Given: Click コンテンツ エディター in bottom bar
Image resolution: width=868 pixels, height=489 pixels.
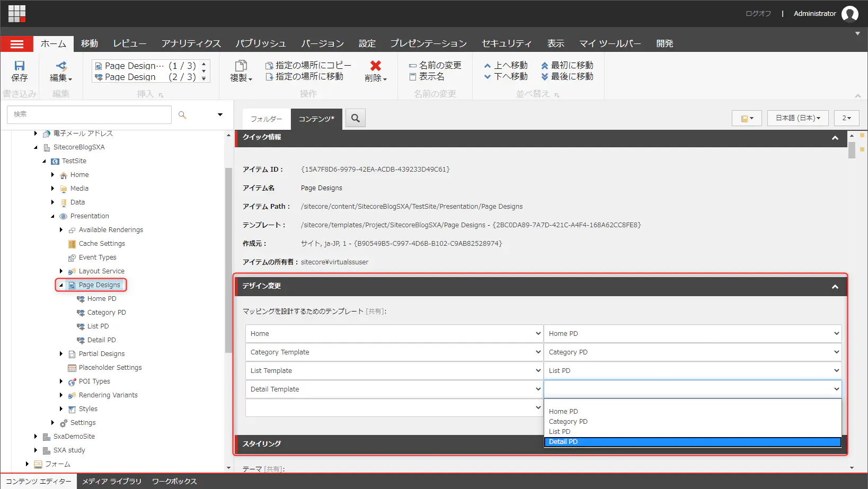Looking at the screenshot, I should pos(39,482).
